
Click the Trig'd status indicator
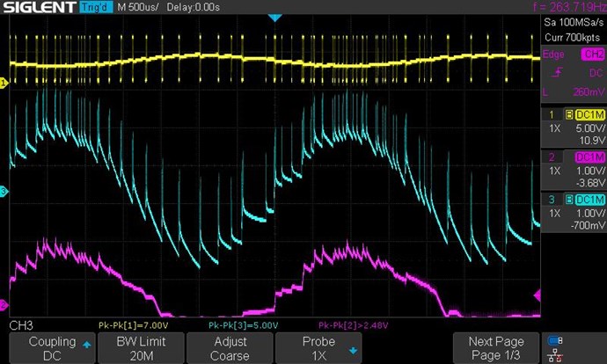(96, 7)
